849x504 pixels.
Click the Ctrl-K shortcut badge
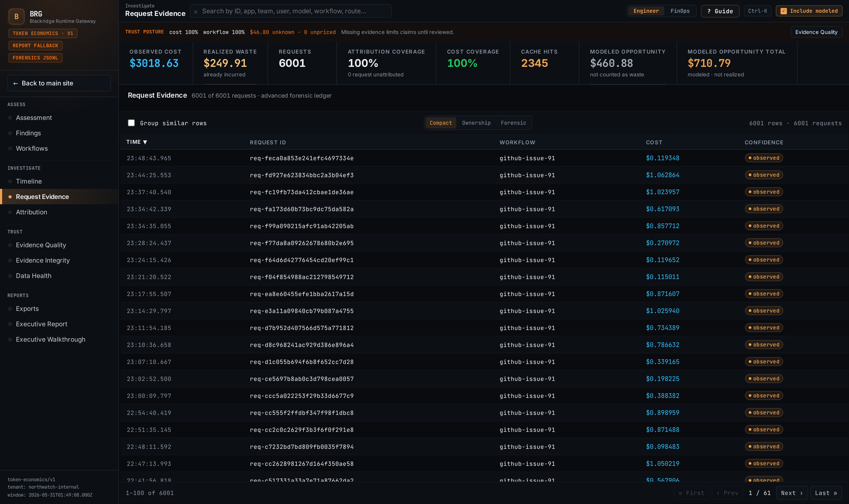[x=757, y=11]
